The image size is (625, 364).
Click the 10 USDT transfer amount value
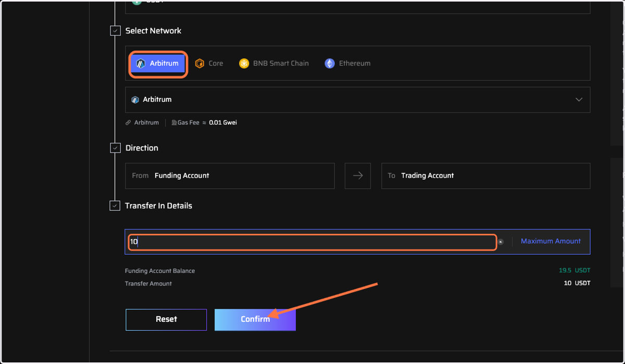577,283
